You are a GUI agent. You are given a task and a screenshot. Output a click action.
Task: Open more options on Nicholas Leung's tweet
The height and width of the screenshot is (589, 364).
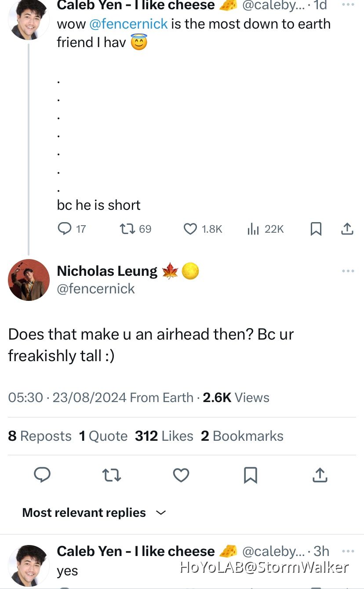coord(348,271)
